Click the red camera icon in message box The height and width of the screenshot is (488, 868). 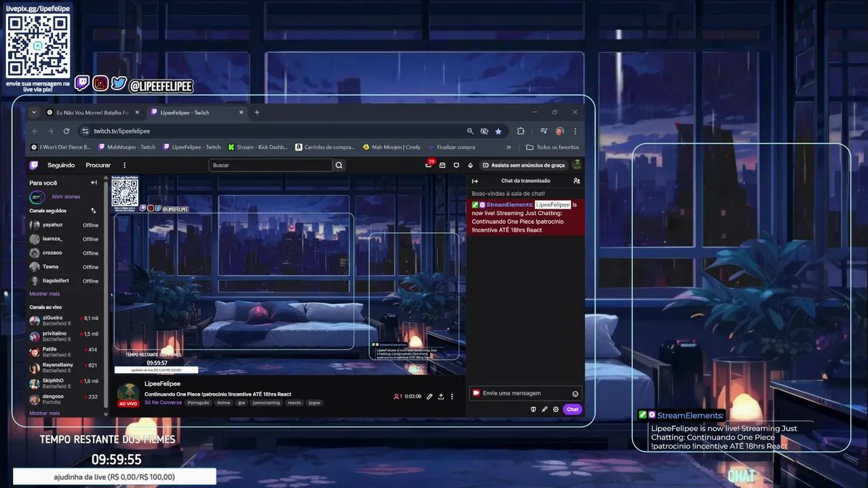pos(476,393)
